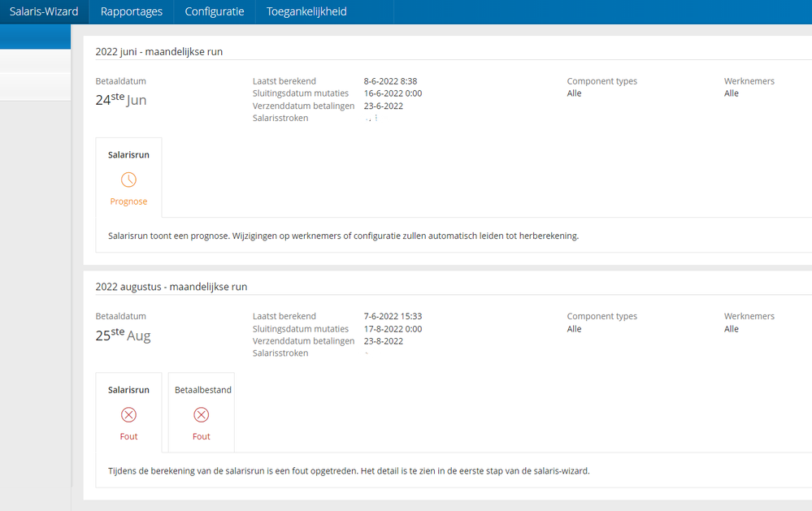The width and height of the screenshot is (812, 511).
Task: Click the '23-6-2022' payment send date
Action: pos(383,106)
